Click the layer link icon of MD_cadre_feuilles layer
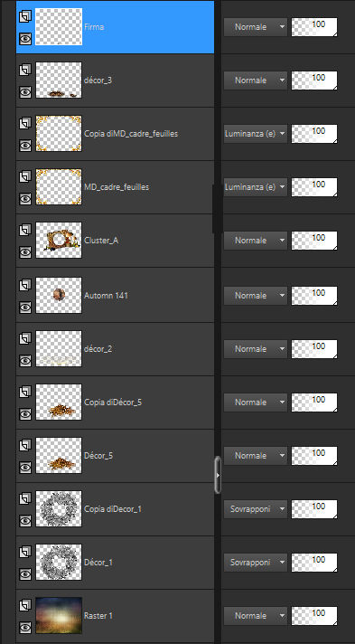The height and width of the screenshot is (644, 355). coord(25,176)
